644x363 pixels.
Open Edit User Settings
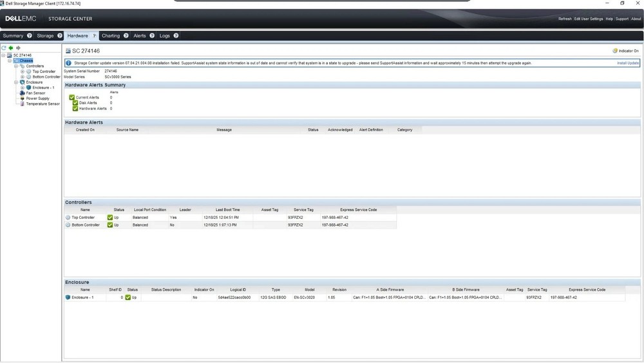coord(589,19)
